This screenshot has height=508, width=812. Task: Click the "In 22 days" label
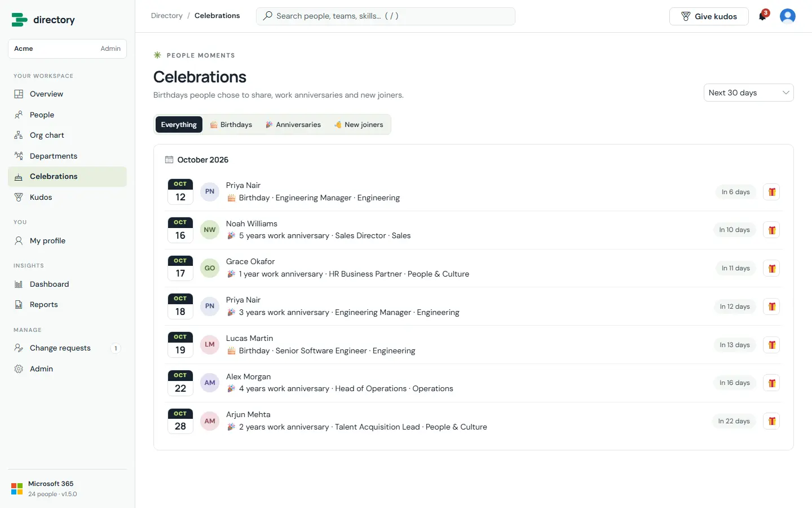(x=734, y=421)
